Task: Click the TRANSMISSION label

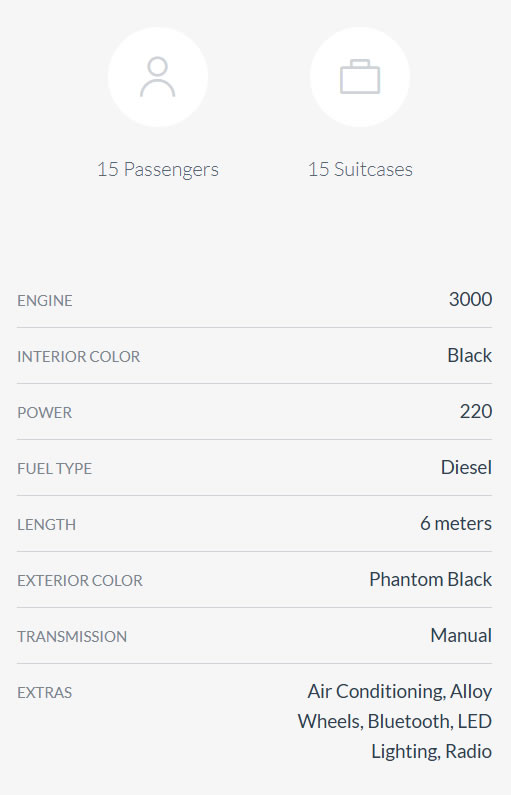Action: pos(72,637)
